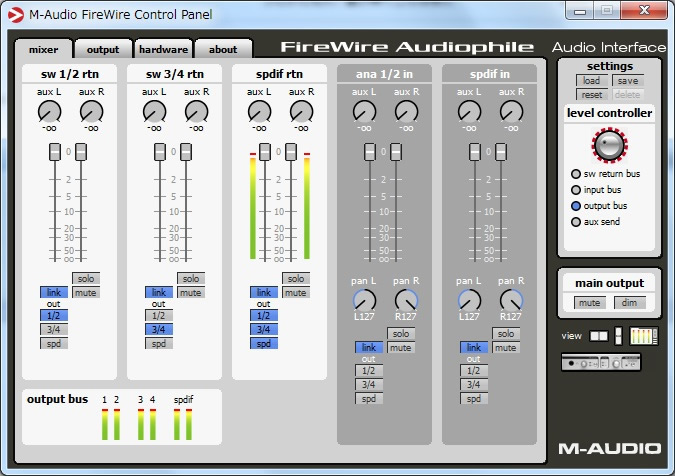Click the sw 3/4 rtn aux R knob
The image size is (675, 476).
196,112
